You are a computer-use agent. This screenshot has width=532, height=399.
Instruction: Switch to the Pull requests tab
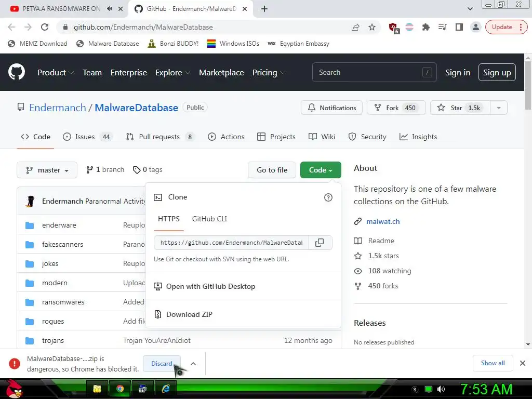click(160, 137)
